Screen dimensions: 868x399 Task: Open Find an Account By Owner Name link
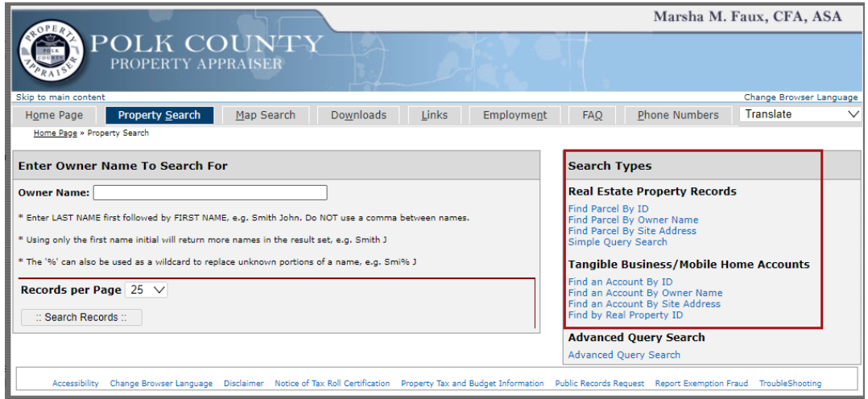[646, 293]
